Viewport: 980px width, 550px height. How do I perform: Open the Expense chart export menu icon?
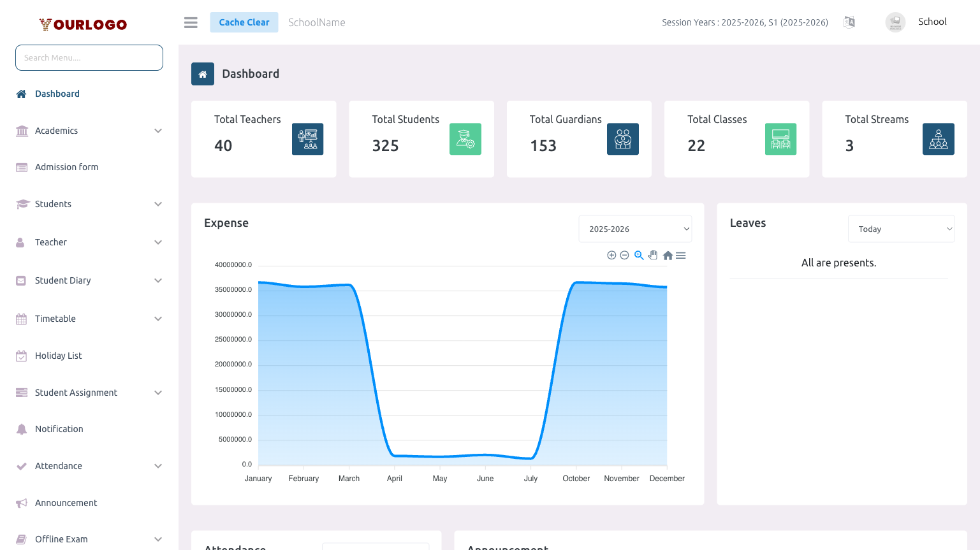681,256
